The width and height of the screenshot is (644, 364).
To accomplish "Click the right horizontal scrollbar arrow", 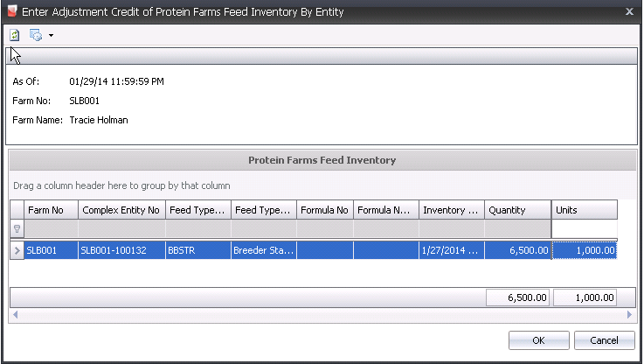I will 629,315.
